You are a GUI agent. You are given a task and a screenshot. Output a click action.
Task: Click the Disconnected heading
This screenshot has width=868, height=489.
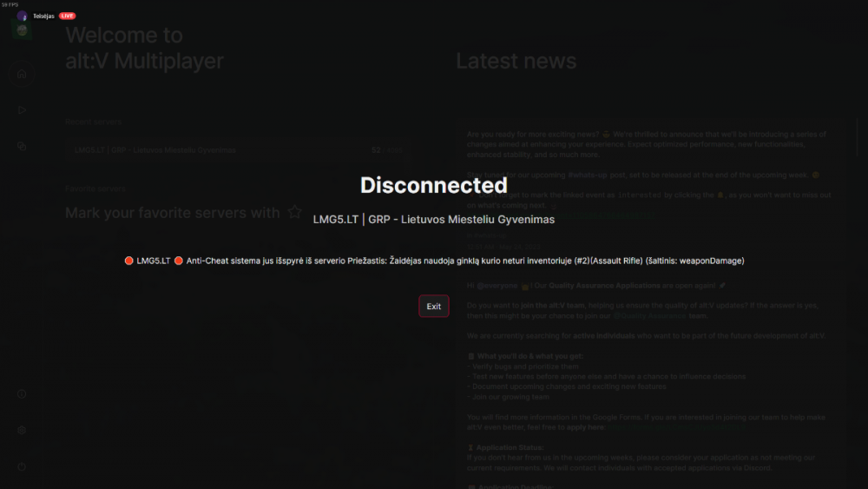coord(433,185)
